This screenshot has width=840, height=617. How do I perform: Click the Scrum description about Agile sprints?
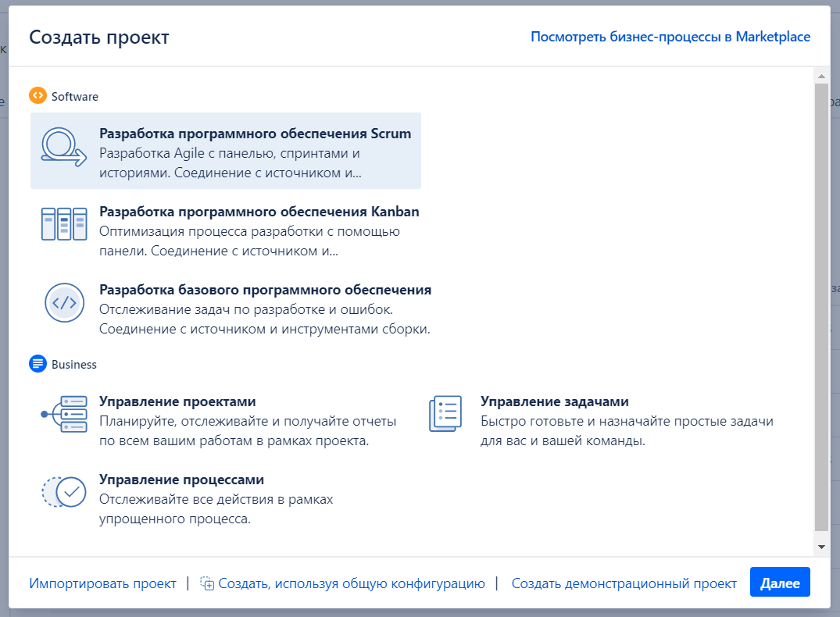(x=231, y=162)
